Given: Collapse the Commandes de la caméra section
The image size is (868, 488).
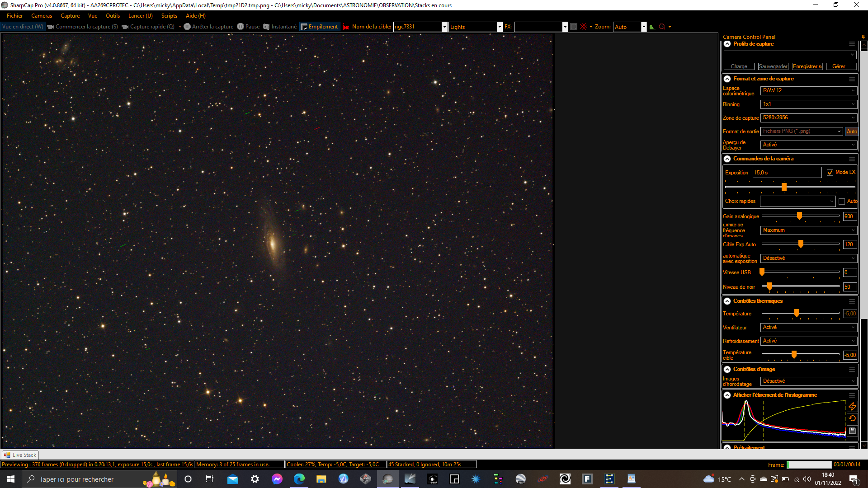Looking at the screenshot, I should (x=727, y=159).
